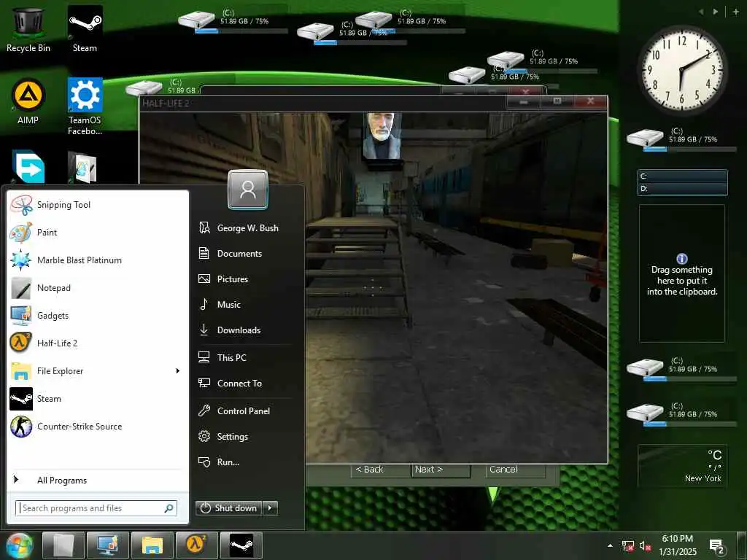Image resolution: width=747 pixels, height=560 pixels.
Task: Open the Steam desktop shortcut
Action: click(85, 28)
